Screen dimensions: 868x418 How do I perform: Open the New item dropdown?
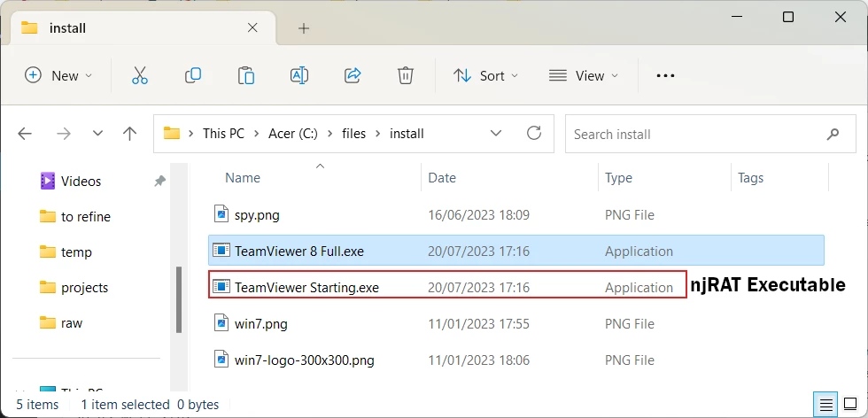point(58,76)
